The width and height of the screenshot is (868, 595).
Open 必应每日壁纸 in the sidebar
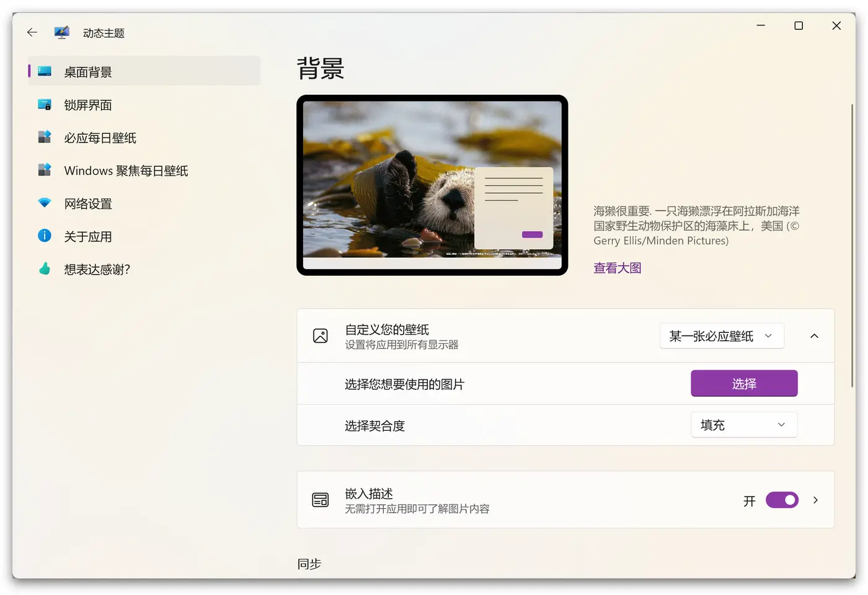[x=144, y=138]
